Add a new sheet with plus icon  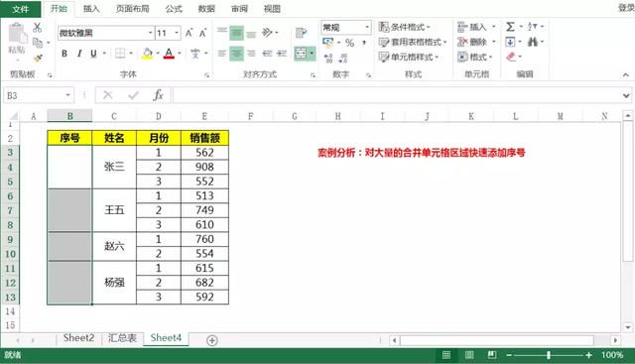[x=211, y=340]
